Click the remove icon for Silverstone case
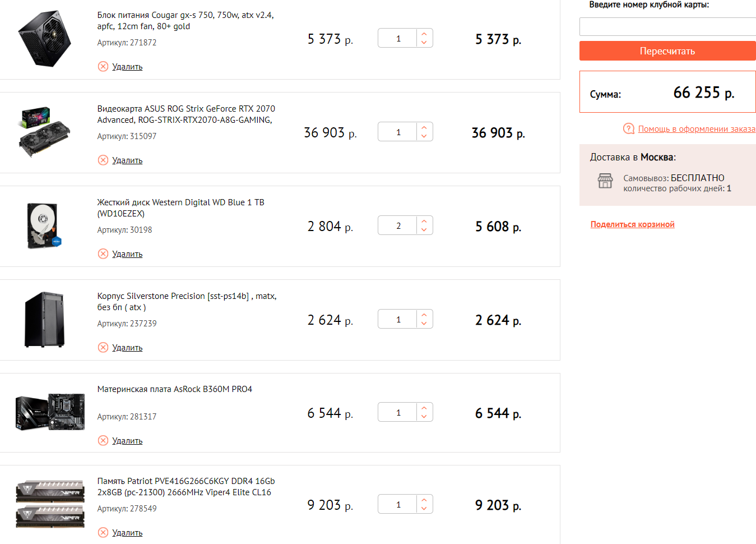 click(x=103, y=348)
